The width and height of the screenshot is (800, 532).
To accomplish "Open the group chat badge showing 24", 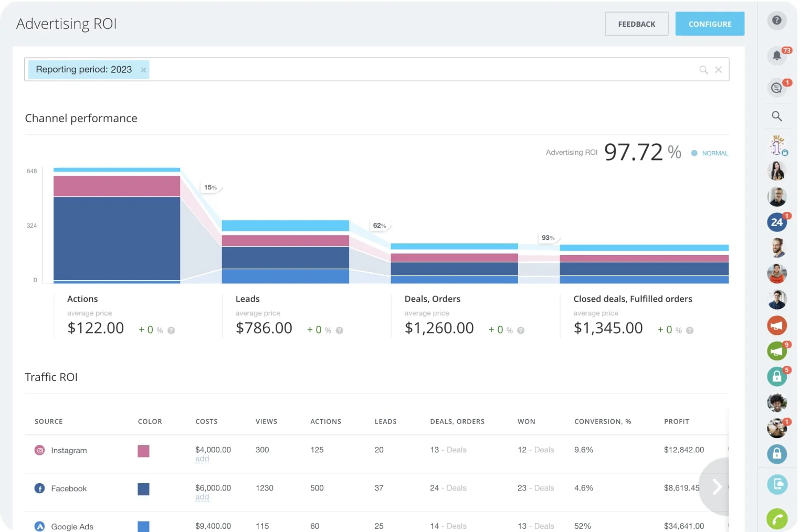I will pos(777,222).
